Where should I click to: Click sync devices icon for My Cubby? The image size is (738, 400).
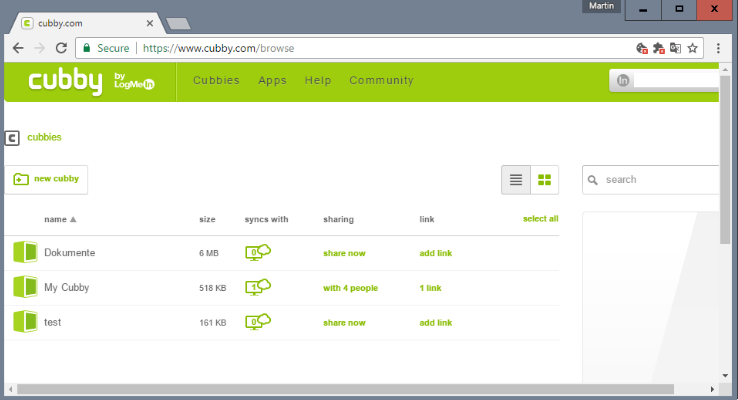pos(258,287)
